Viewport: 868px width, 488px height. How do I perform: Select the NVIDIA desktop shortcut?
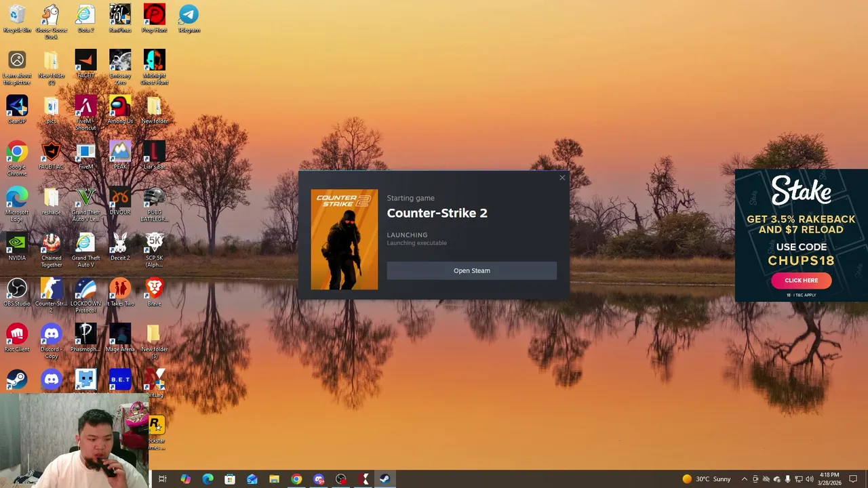17,247
